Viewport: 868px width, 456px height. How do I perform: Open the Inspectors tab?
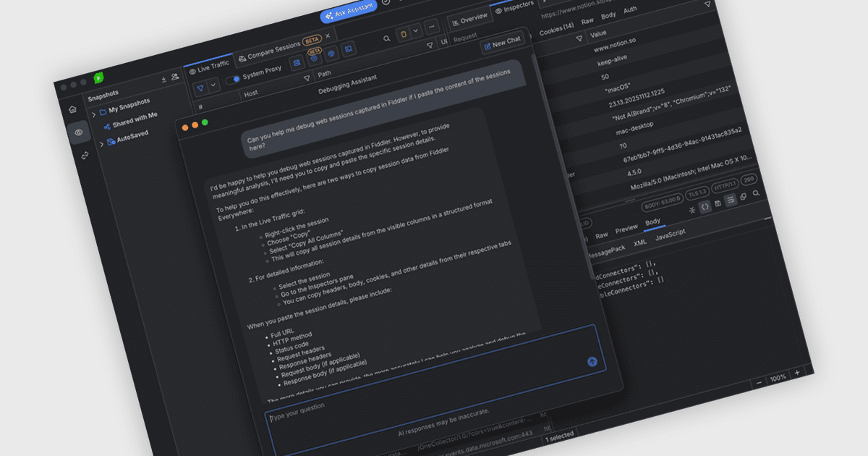[x=514, y=7]
